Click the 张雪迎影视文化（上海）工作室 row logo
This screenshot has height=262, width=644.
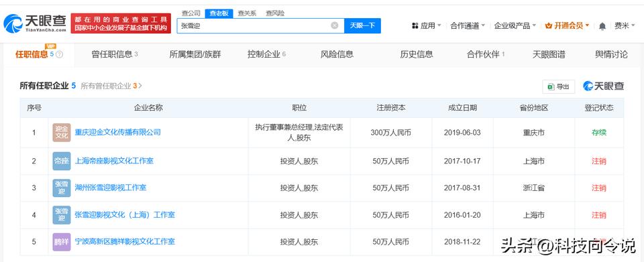(62, 215)
